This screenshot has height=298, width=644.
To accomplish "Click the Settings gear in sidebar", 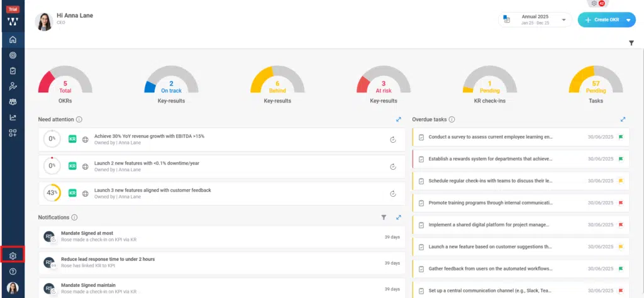I will click(x=13, y=255).
